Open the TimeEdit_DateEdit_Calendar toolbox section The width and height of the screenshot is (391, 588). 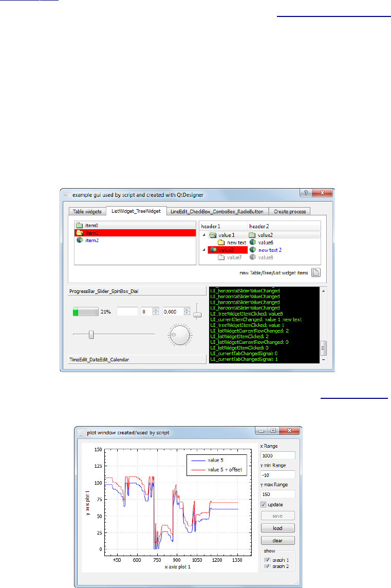click(x=137, y=360)
